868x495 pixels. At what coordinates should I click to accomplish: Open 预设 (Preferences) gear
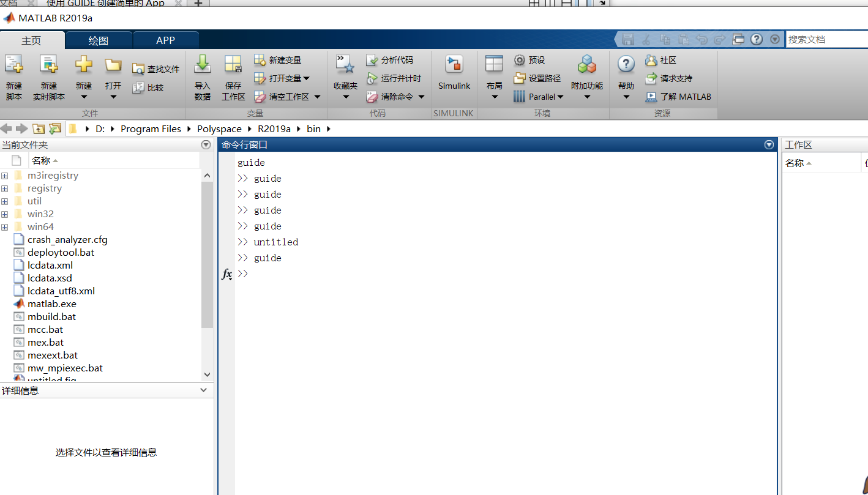[x=529, y=60]
